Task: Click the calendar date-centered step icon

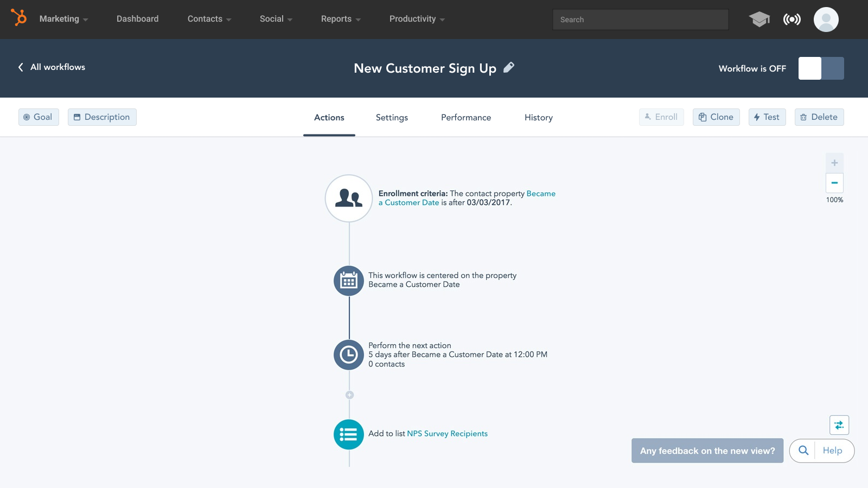Action: coord(349,280)
